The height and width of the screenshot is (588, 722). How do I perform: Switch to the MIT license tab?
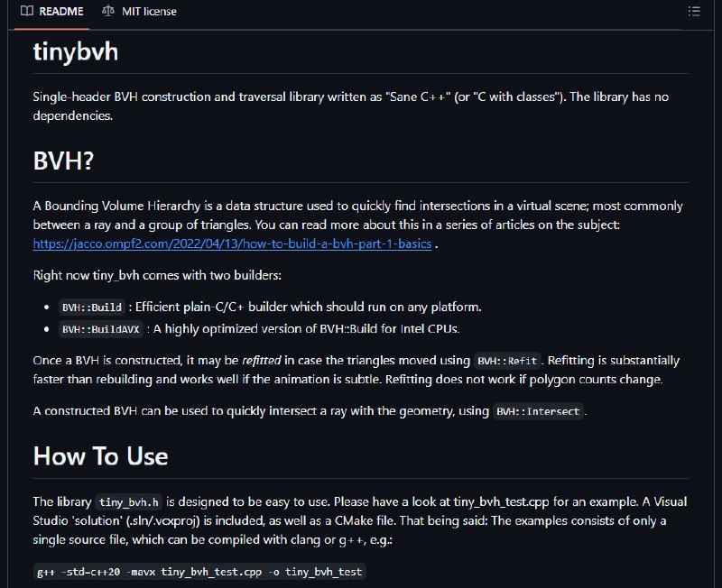(139, 12)
